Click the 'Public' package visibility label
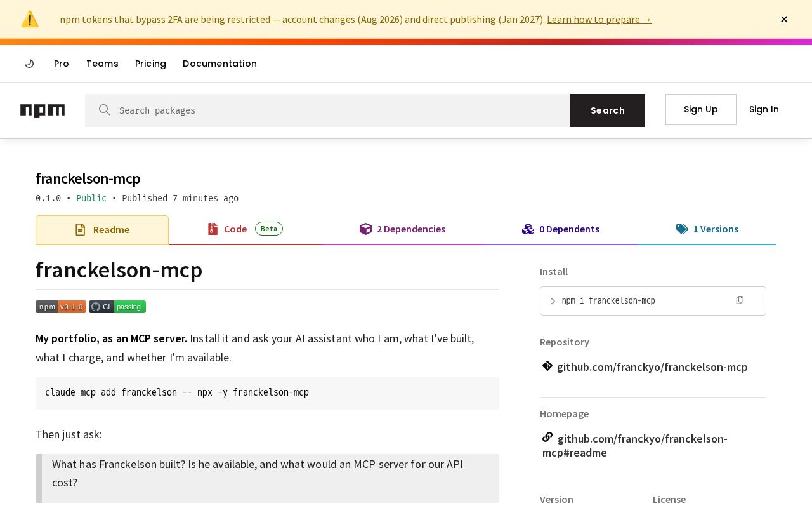Image resolution: width=812 pixels, height=508 pixels. click(x=91, y=198)
